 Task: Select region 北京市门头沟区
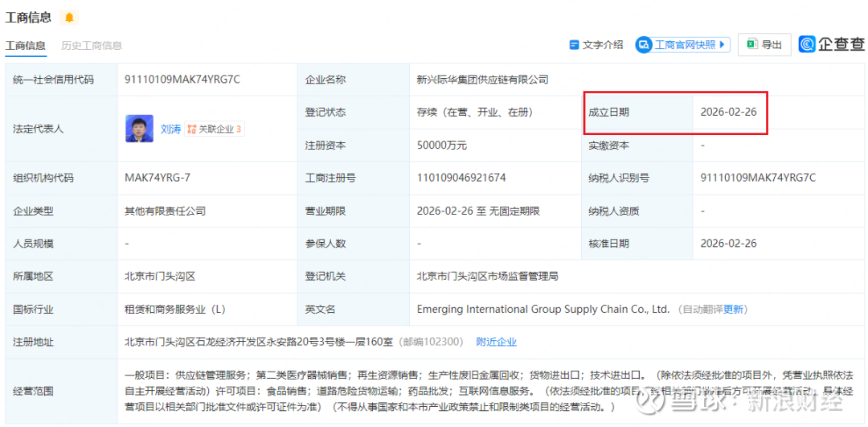click(161, 276)
